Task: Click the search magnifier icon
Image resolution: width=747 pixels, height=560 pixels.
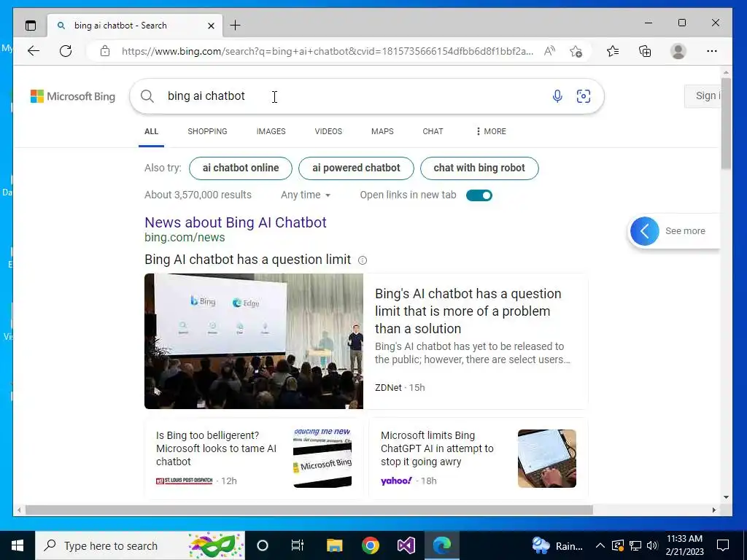Action: (x=147, y=96)
